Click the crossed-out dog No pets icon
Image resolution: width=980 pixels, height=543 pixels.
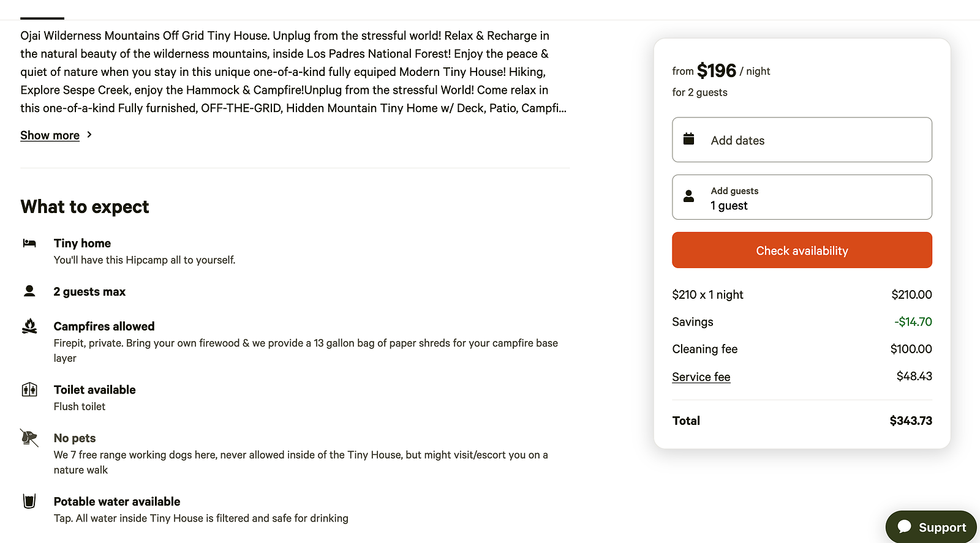pos(29,438)
